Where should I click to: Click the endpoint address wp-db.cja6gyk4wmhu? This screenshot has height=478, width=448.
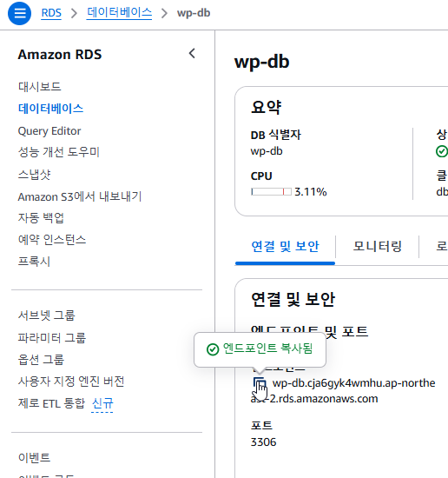pyautogui.click(x=343, y=391)
